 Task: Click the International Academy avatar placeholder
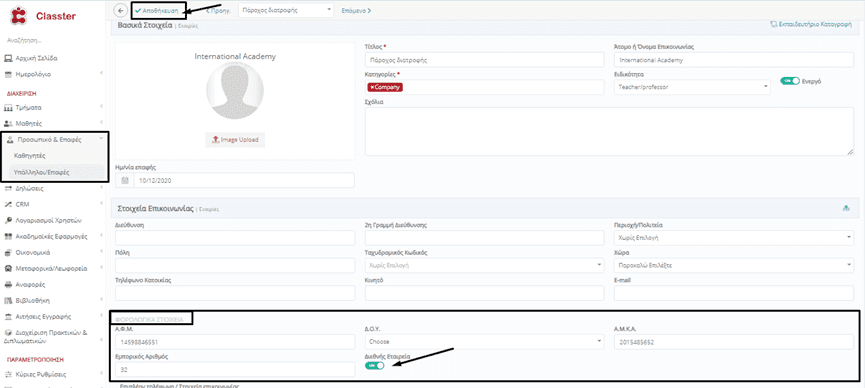(235, 91)
